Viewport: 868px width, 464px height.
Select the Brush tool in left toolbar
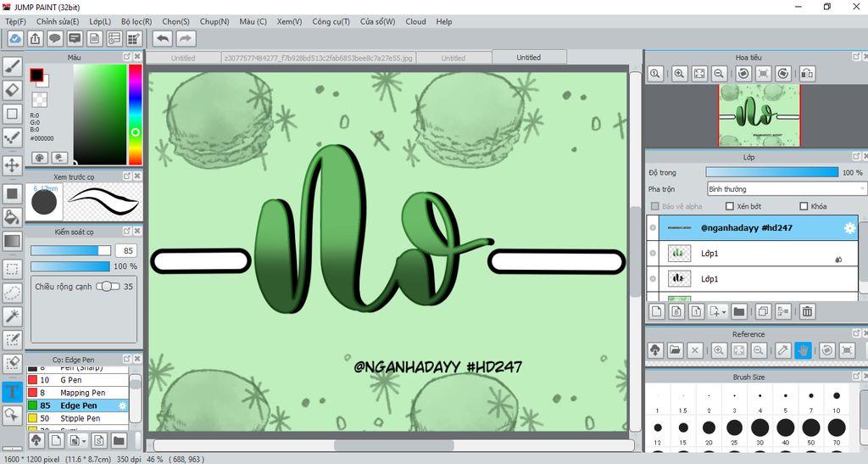tap(12, 66)
